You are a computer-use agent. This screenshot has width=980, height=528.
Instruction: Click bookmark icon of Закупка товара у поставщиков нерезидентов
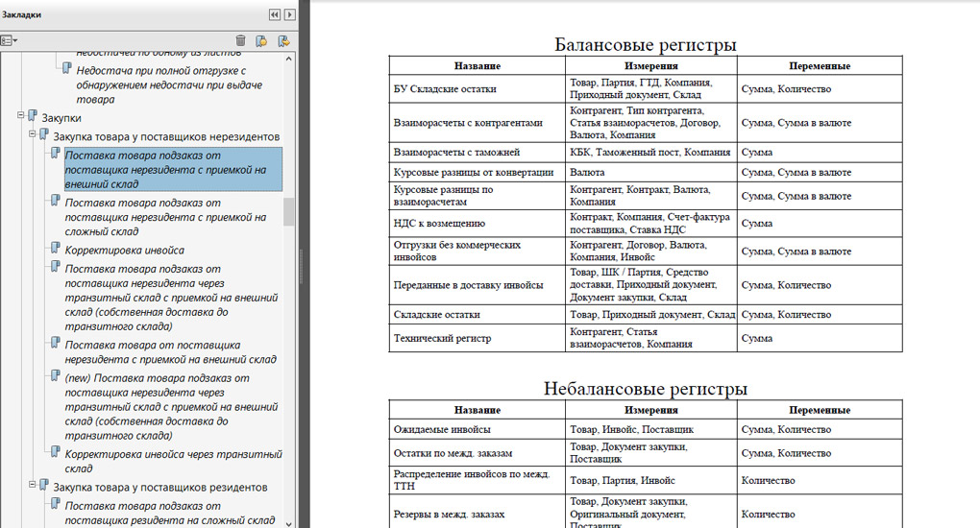[x=44, y=134]
